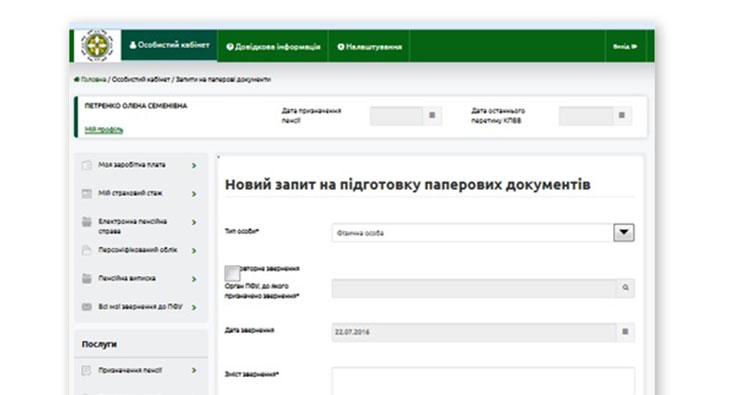Click the Вихід logout button
This screenshot has width=752, height=395.
625,46
